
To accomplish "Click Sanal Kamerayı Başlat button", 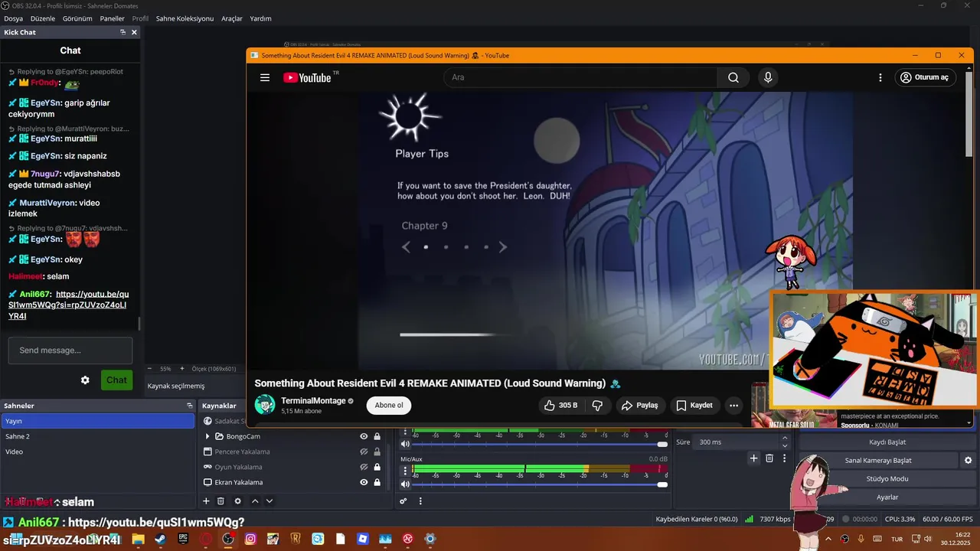I will tap(878, 461).
